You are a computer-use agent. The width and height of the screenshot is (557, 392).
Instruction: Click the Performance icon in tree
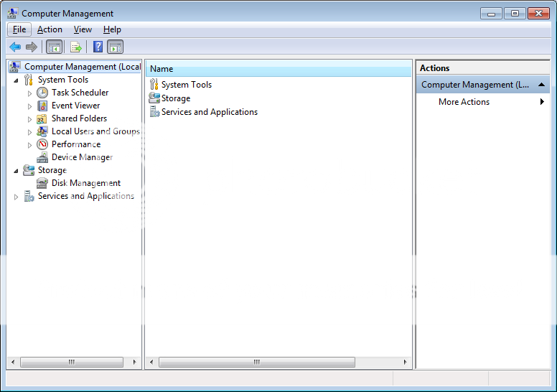[42, 144]
